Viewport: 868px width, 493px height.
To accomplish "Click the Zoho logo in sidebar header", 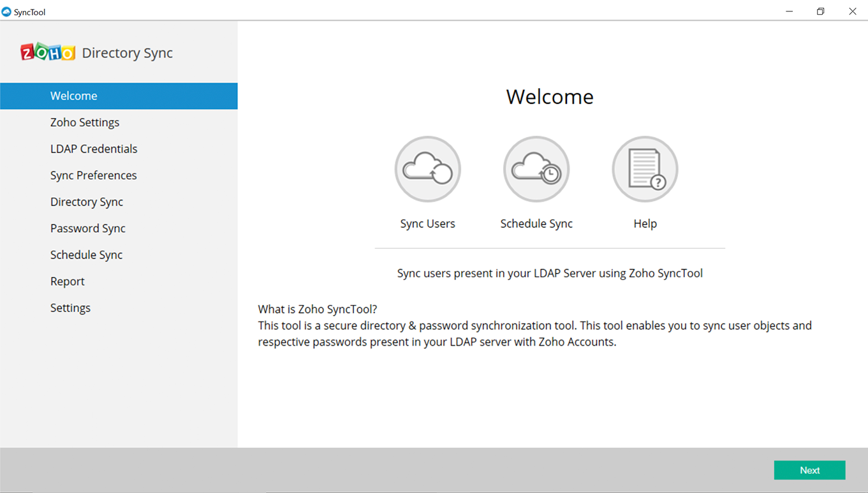I will (48, 52).
